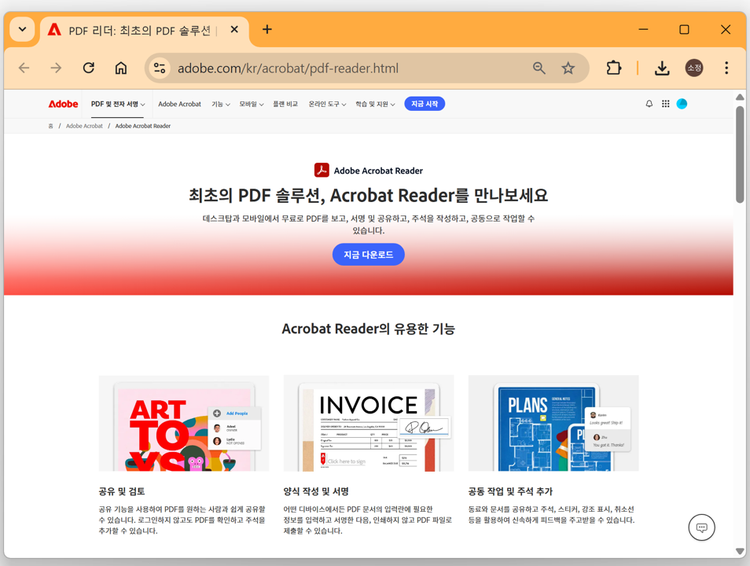750x566 pixels.
Task: Go back to previous page
Action: point(24,68)
